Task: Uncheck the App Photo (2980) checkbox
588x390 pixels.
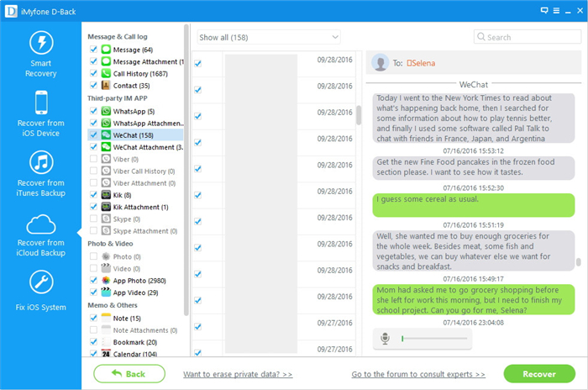Action: click(94, 280)
